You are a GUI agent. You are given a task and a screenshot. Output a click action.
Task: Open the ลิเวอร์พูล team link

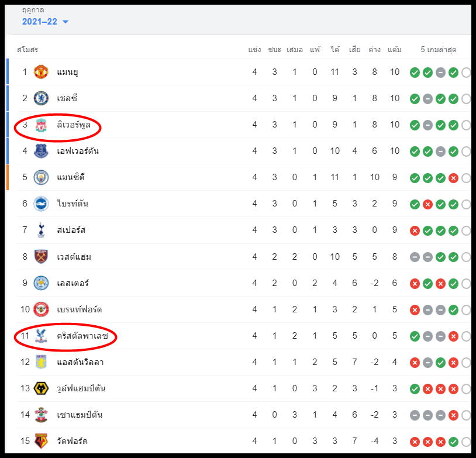(74, 125)
